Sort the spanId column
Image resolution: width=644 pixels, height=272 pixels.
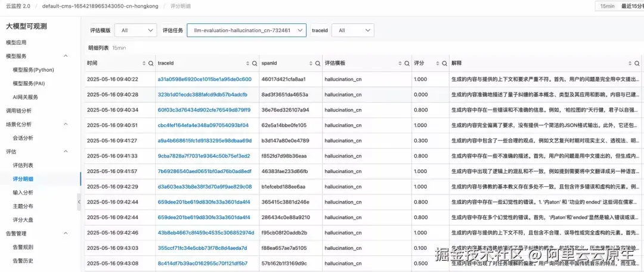coord(311,64)
